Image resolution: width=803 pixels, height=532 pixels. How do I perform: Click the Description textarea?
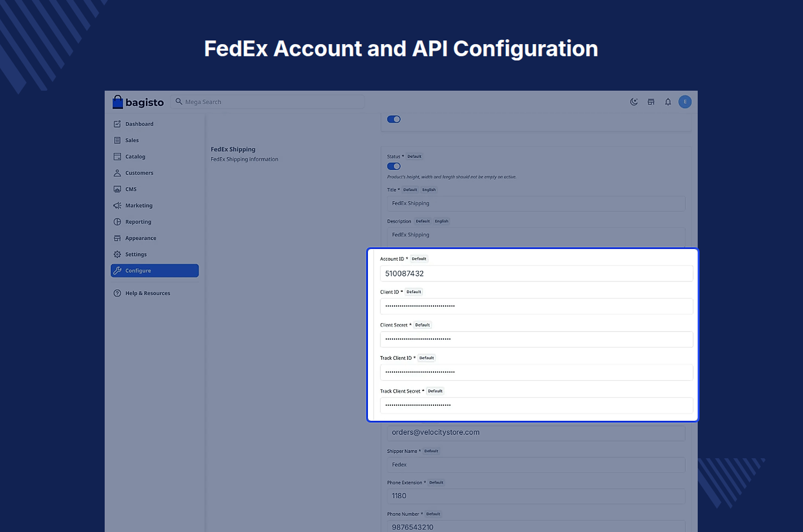[536, 237]
